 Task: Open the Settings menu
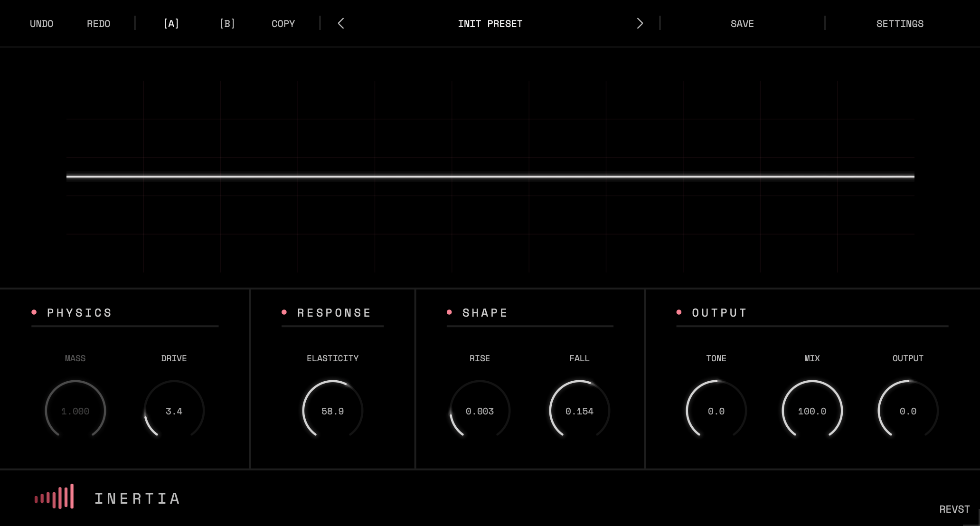point(900,24)
